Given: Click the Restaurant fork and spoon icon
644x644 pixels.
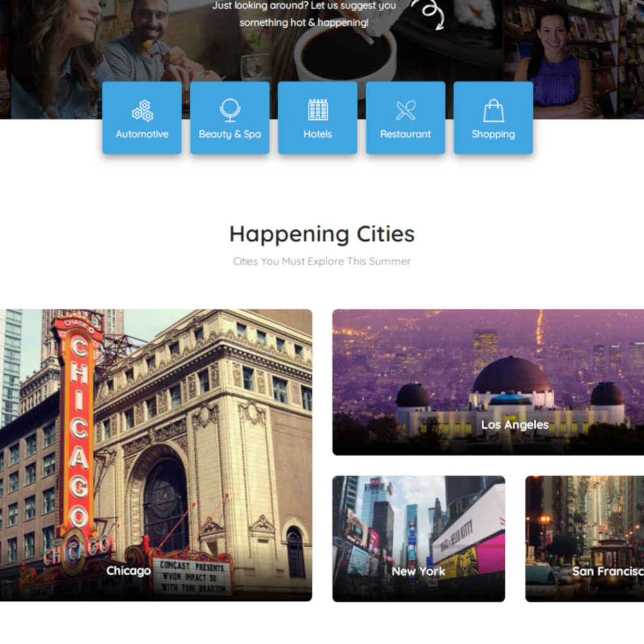Looking at the screenshot, I should tap(406, 111).
